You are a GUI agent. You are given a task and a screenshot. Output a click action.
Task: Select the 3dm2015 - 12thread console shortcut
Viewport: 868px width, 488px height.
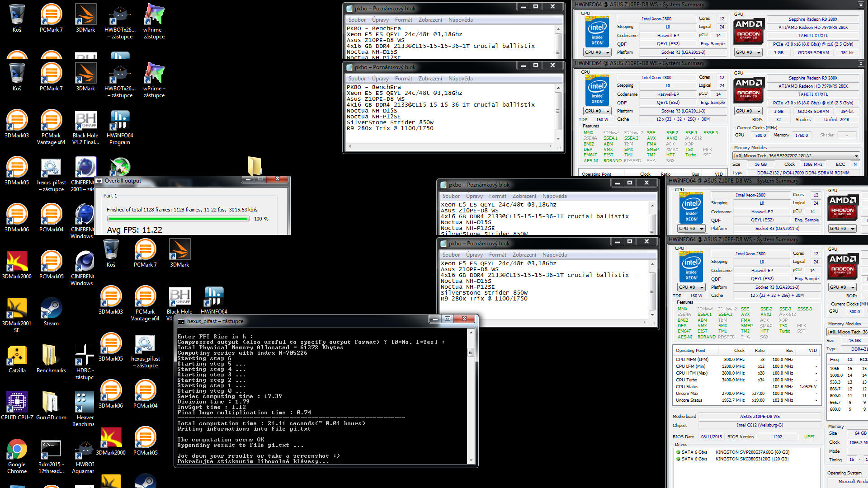[51, 456]
